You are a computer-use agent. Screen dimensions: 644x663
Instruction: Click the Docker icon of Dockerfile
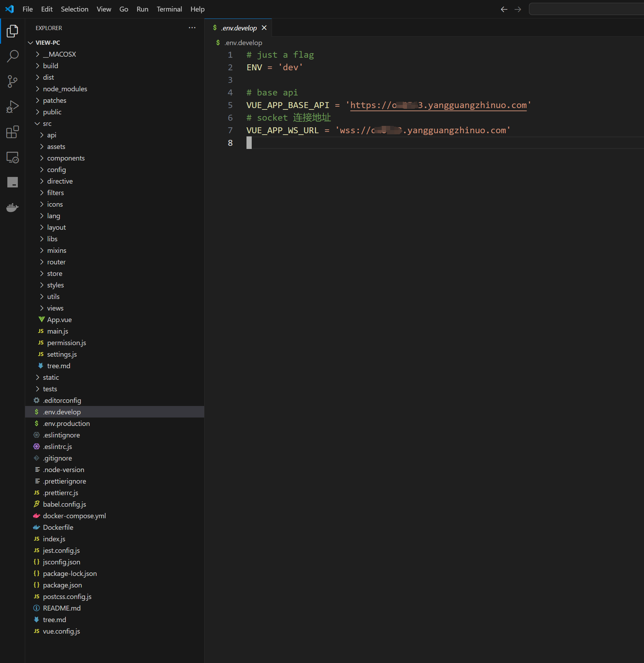click(x=36, y=527)
